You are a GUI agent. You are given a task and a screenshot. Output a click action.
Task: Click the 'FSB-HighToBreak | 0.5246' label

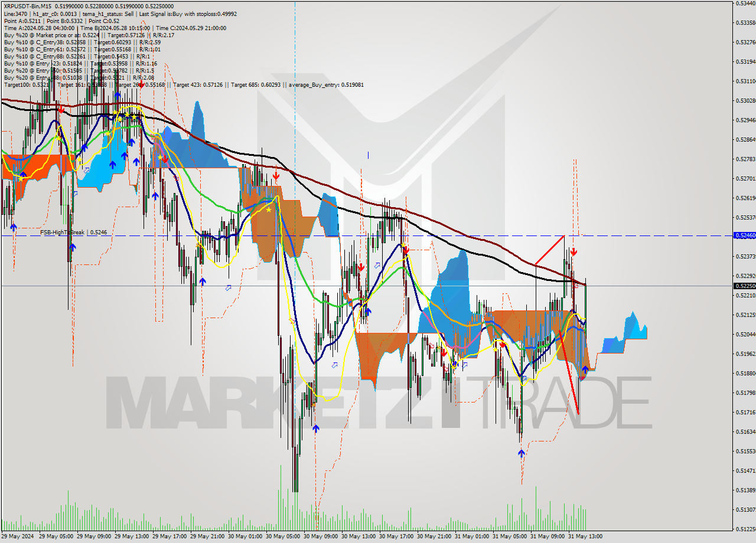(x=73, y=233)
